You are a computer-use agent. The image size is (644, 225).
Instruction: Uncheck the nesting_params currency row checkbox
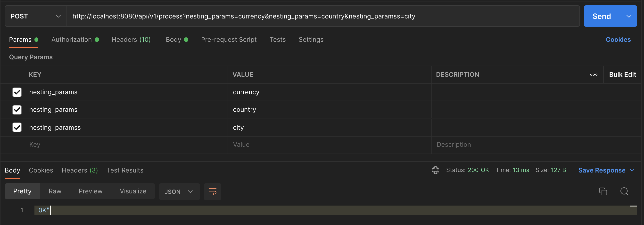(17, 92)
